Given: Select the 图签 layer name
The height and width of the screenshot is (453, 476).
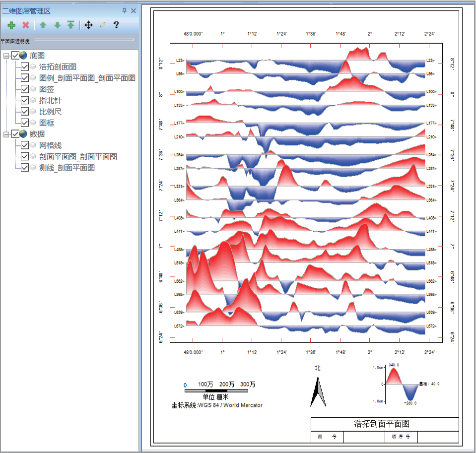Looking at the screenshot, I should pos(47,89).
